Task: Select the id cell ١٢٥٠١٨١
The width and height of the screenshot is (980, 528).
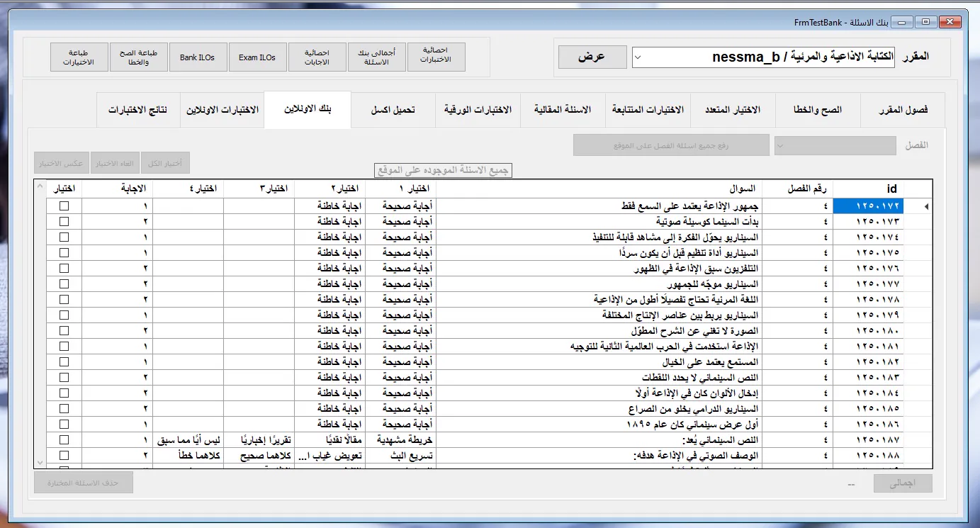Action: coord(869,346)
